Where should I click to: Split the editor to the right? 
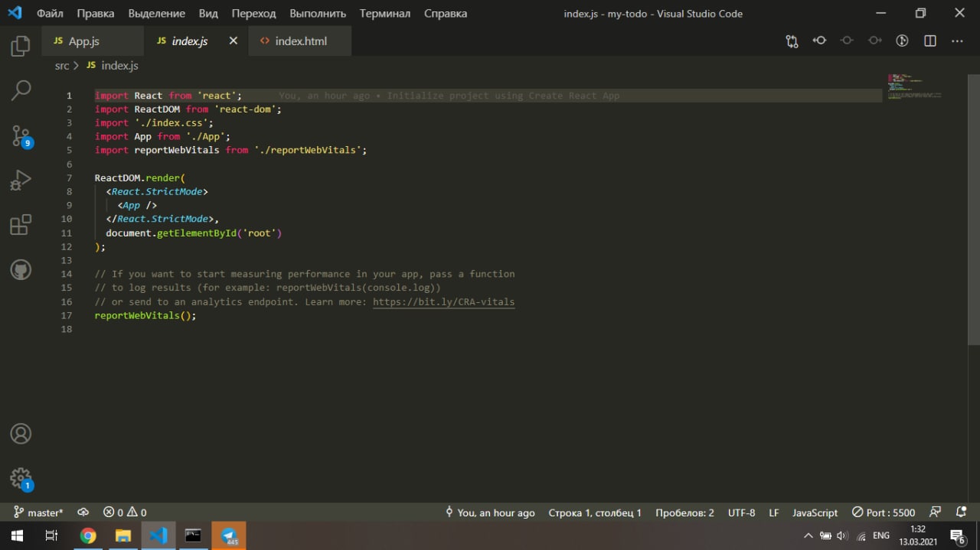click(930, 41)
